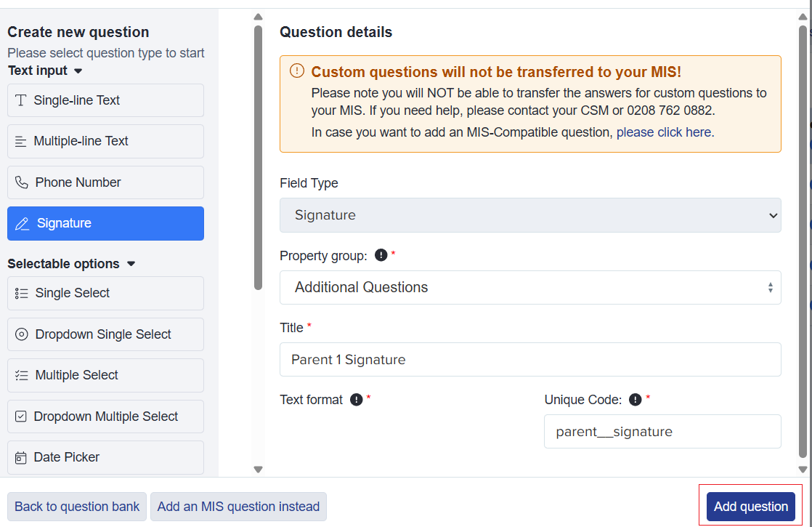This screenshot has width=812, height=527.
Task: Click the Unique Code info icon
Action: point(635,400)
